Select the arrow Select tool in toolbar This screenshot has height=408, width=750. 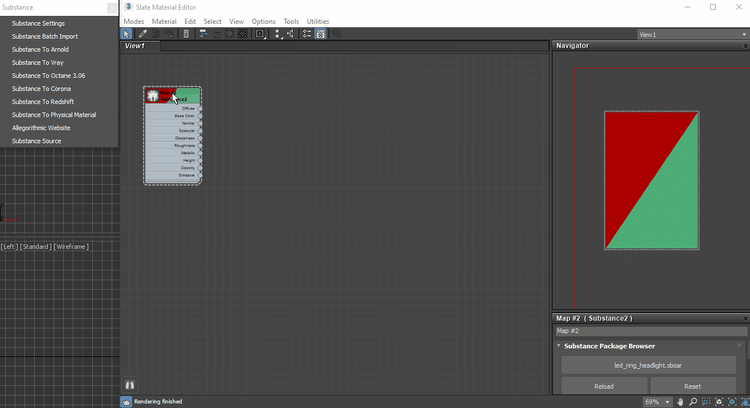(x=127, y=34)
